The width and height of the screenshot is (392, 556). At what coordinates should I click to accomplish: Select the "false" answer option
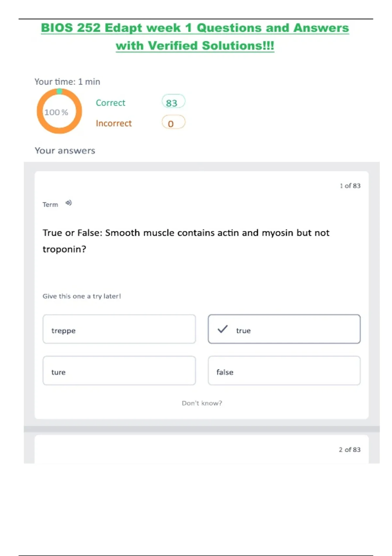pos(284,371)
